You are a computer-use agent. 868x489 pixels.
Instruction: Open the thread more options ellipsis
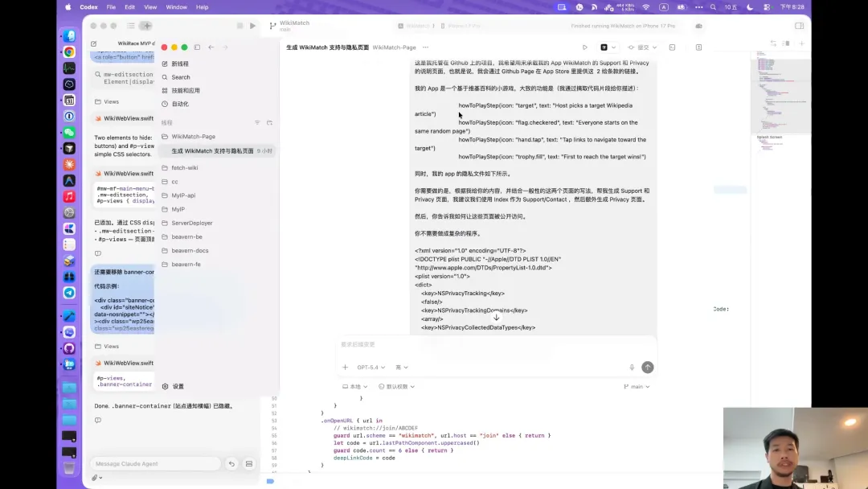(x=425, y=47)
